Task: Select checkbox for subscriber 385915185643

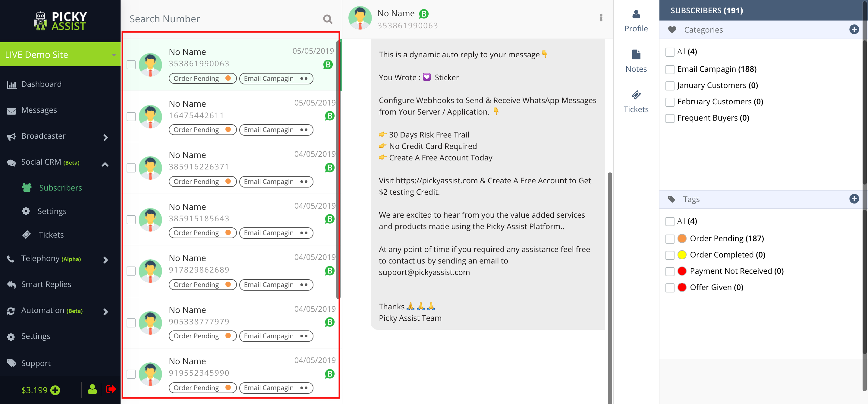Action: click(x=131, y=220)
